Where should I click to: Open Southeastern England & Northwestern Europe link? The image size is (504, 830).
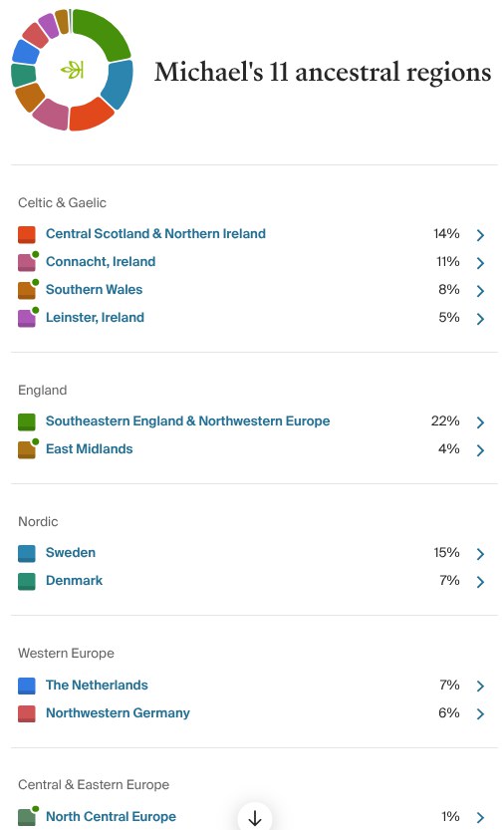(187, 420)
